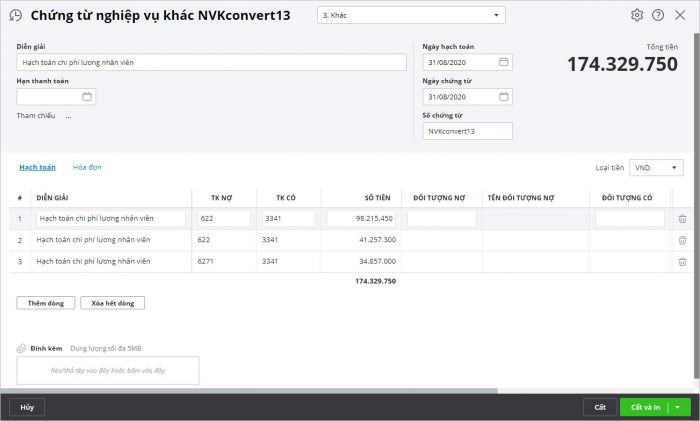700x421 pixels.
Task: Focus the Diễn giải header input field
Action: pyautogui.click(x=212, y=63)
